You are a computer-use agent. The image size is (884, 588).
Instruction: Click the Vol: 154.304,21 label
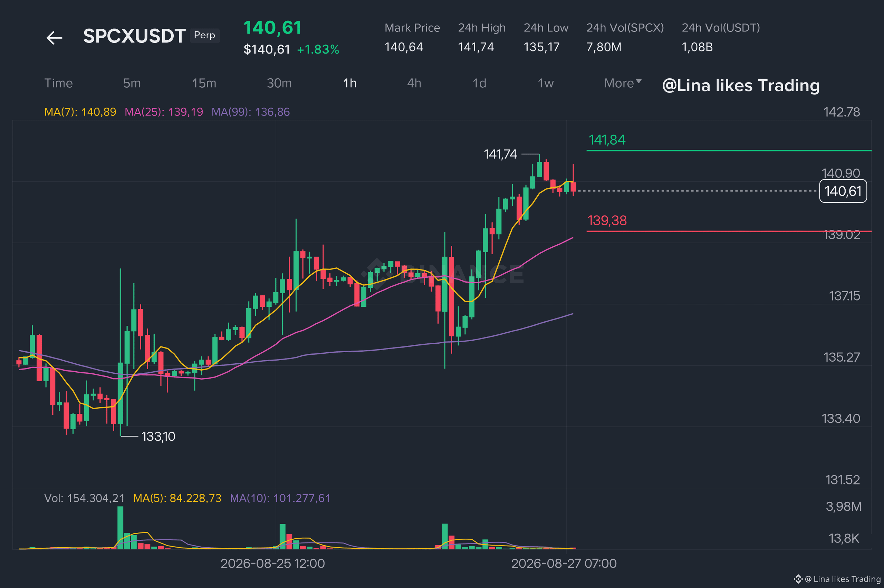pos(84,498)
